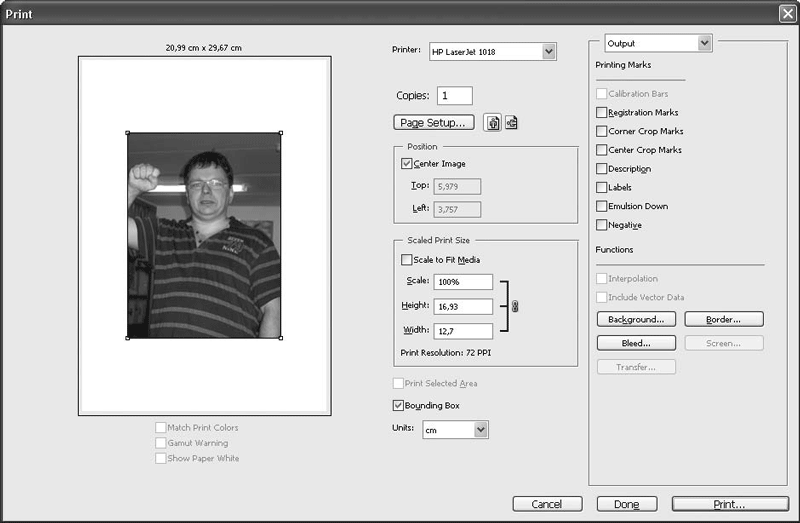Open the Background... color settings
Image resolution: width=800 pixels, height=523 pixels.
636,319
